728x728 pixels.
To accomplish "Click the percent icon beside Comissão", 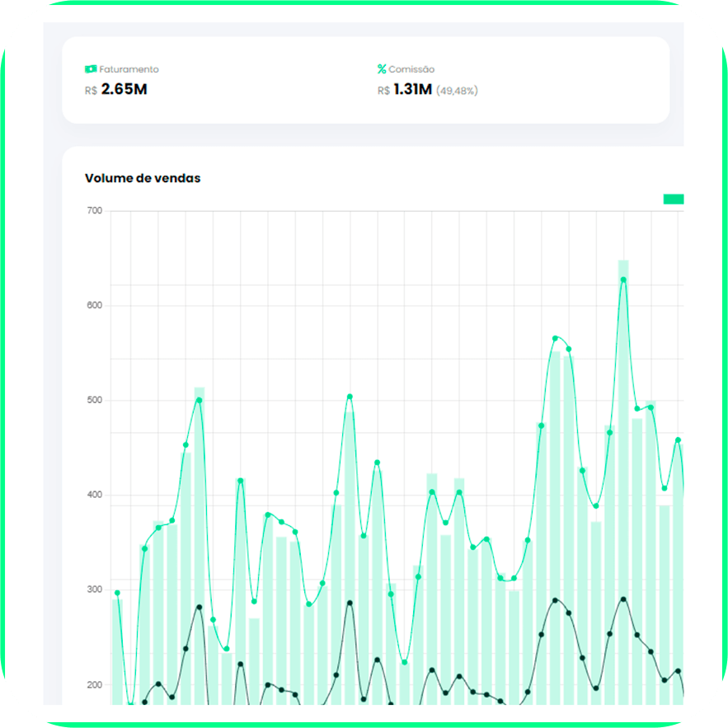I will [382, 69].
